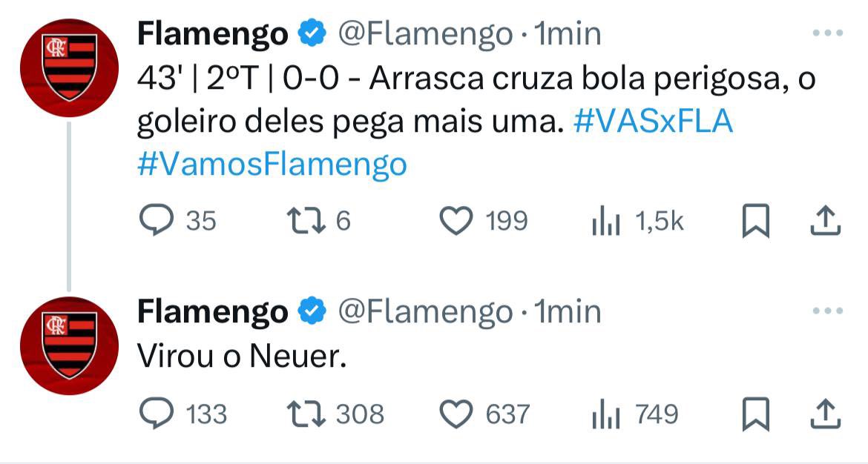Reply to the 'Virou o Neuer.' tweet
Screen dimensions: 868x464
[x=155, y=414]
